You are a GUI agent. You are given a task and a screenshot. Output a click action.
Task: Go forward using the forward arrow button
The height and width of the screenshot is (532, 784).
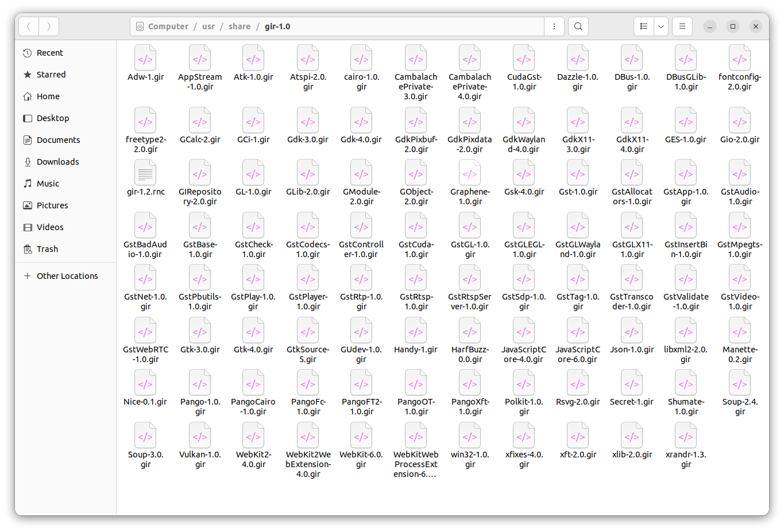49,26
